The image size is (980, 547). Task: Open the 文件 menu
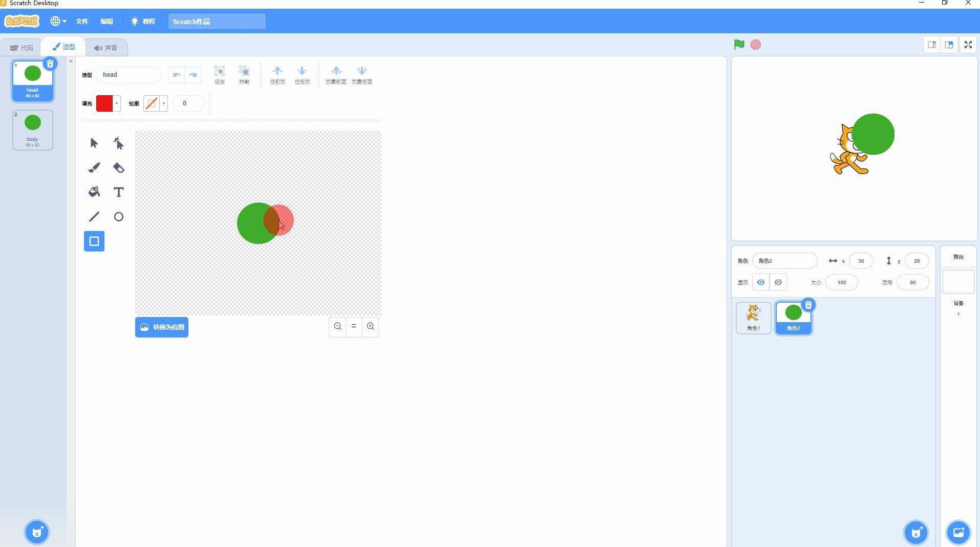tap(82, 21)
